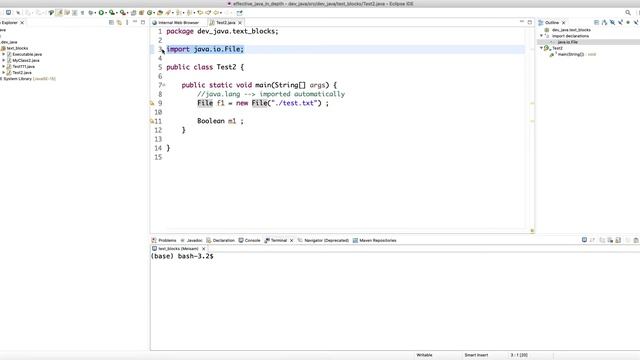
Task: Toggle Hide Non-Public Members in Outline
Action: pyautogui.click(x=628, y=22)
